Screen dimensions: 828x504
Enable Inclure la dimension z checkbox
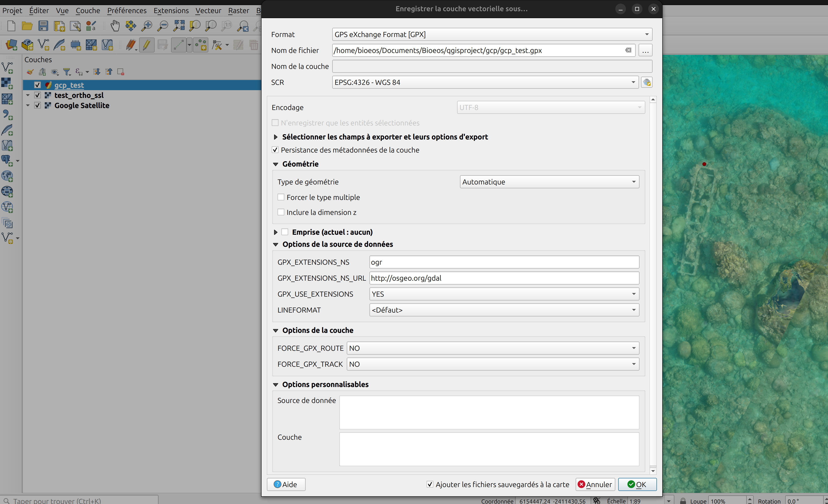[281, 212]
